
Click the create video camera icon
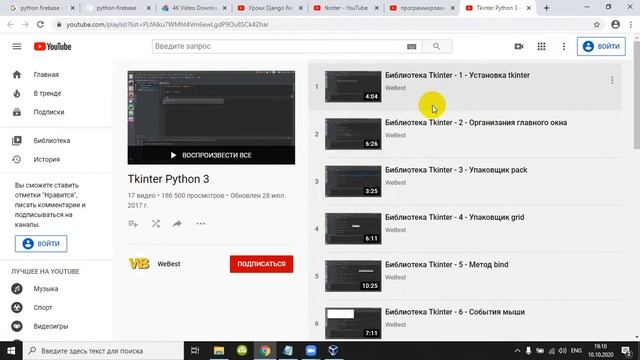point(519,47)
